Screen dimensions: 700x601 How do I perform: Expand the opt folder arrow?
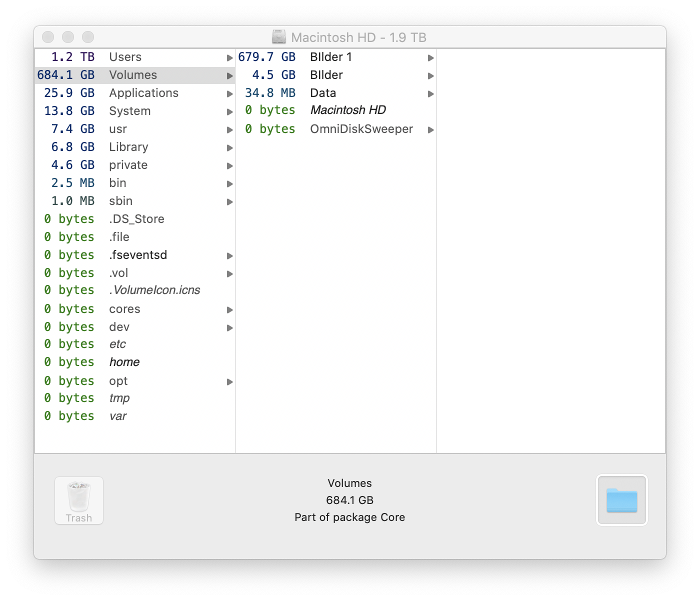230,382
